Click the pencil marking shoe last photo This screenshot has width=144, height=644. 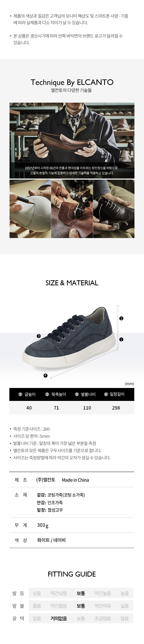(30, 209)
